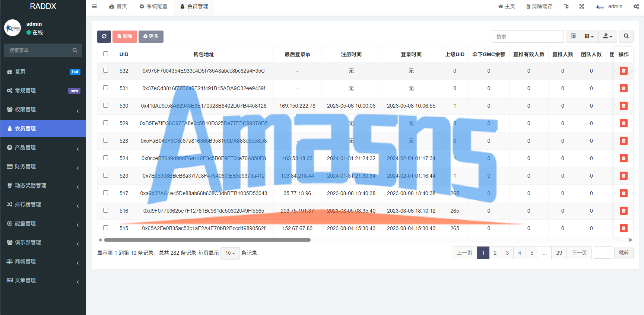This screenshot has width=644, height=315.
Task: Click the admin avatar in the sidebar
Action: (13, 28)
